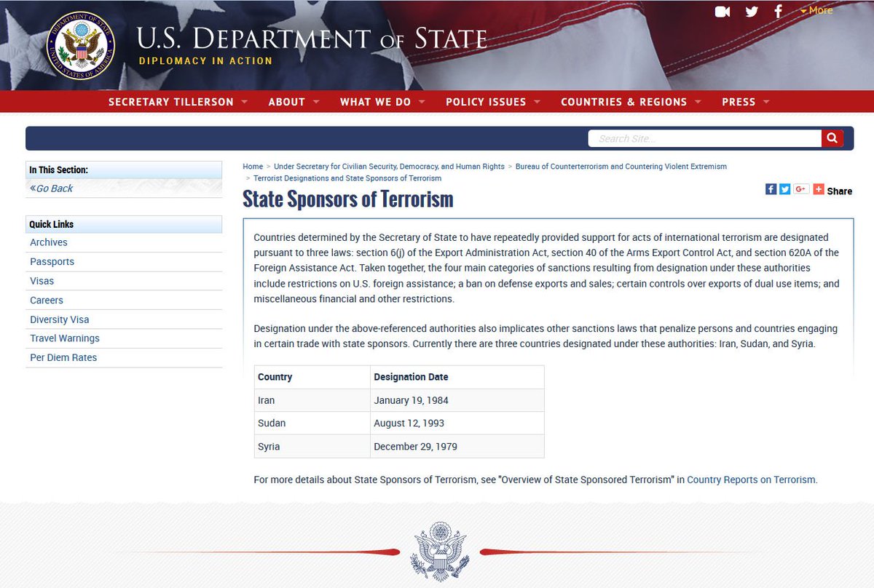Click the In This Section header

[124, 170]
